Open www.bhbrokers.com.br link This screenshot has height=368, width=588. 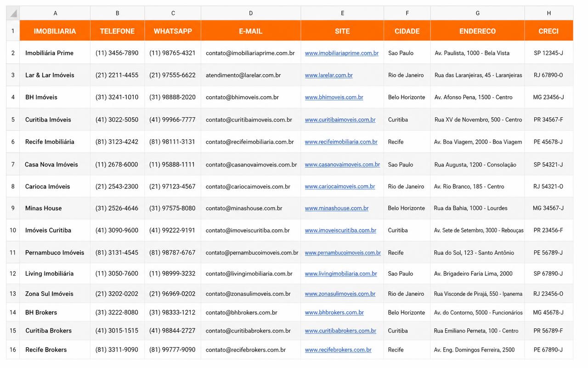coord(334,312)
